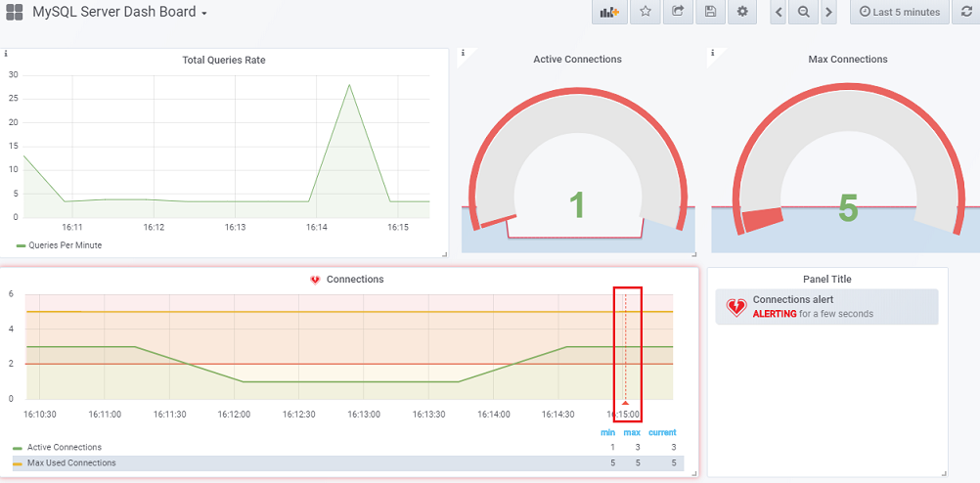Open the Total Queries Rate panel menu
Viewport: 980px width, 483px height.
tap(223, 60)
